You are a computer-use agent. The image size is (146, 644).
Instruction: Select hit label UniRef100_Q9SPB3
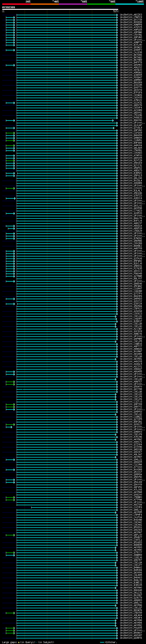coord(131,65)
